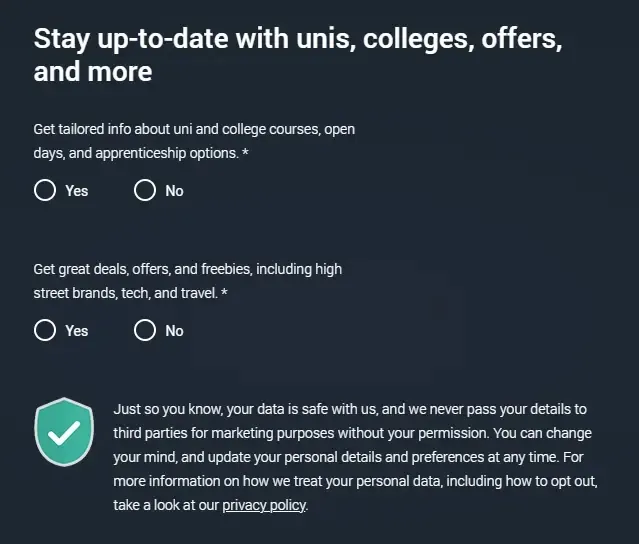Screen dimensions: 639x544
Task: Click the asterisk after 'tech, and travel.'
Action: (225, 294)
